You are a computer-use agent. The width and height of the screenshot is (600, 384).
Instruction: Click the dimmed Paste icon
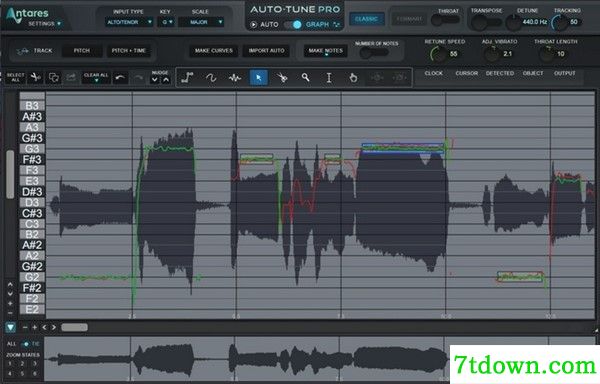[x=71, y=77]
